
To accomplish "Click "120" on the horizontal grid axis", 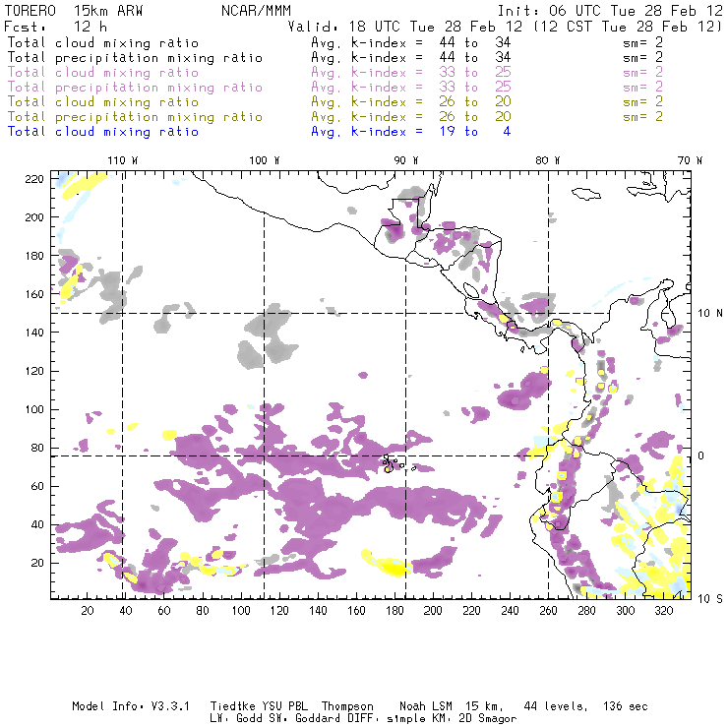I will (279, 611).
